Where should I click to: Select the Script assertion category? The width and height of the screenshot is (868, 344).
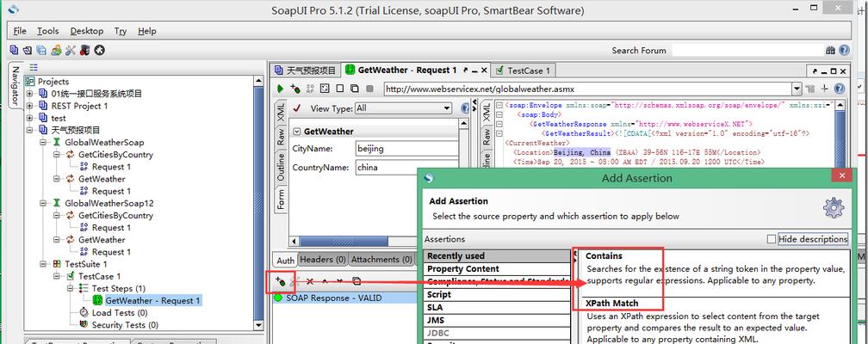(497, 294)
